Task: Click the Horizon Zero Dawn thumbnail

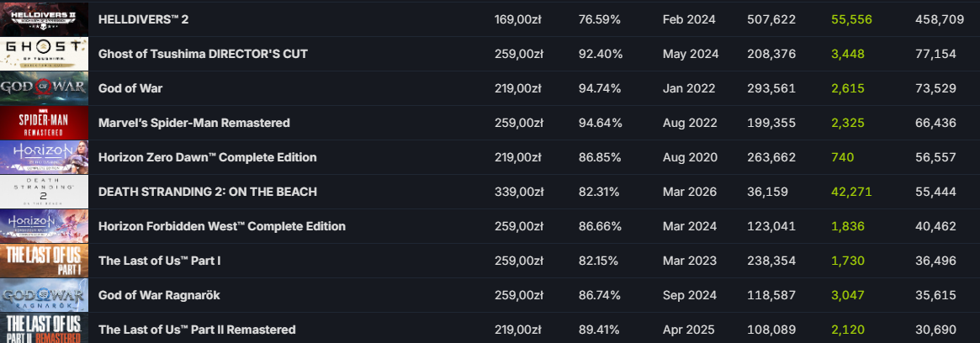Action: coord(44,156)
